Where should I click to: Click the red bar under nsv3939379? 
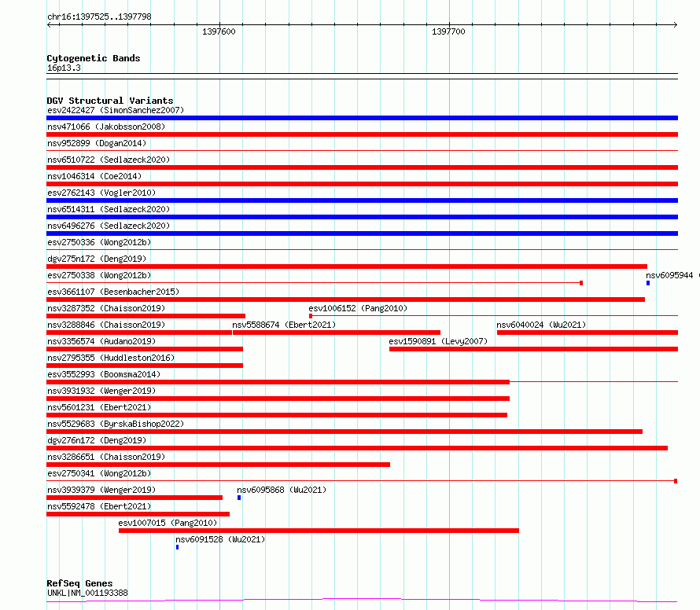pyautogui.click(x=134, y=498)
